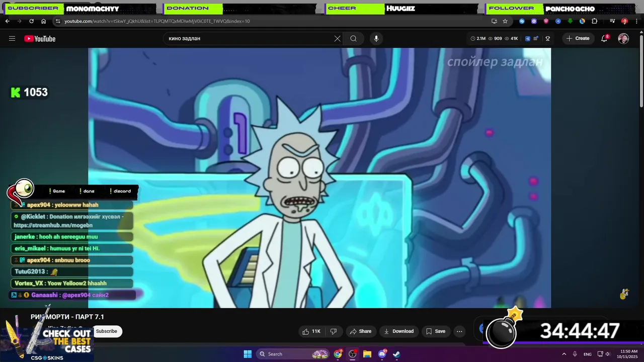Click the tray microphone icon
Image resolution: width=644 pixels, height=362 pixels.
tap(575, 354)
